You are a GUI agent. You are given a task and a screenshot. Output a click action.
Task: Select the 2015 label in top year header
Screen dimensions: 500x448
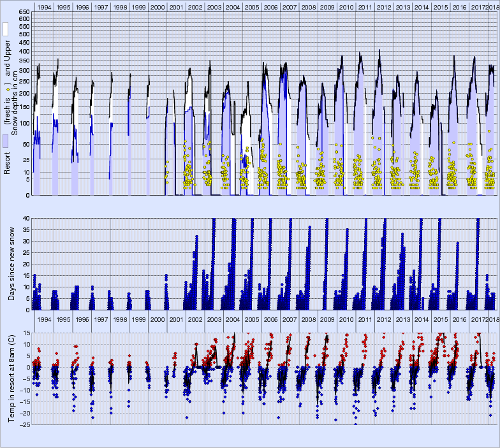[440, 7]
